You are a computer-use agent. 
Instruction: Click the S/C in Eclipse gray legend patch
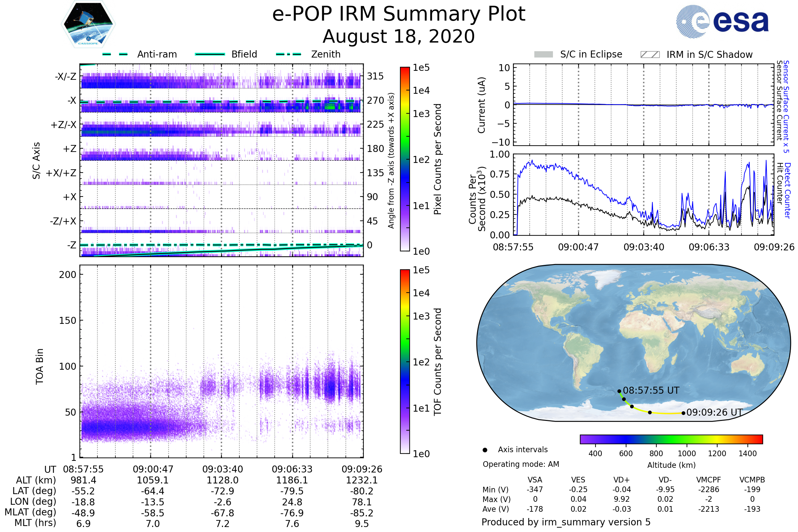click(x=543, y=55)
